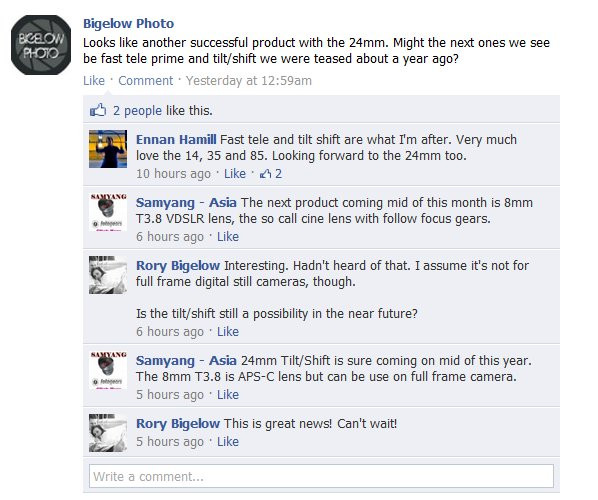Like Ennan Hamill's comment
Image resolution: width=598 pixels, height=500 pixels.
pos(235,174)
